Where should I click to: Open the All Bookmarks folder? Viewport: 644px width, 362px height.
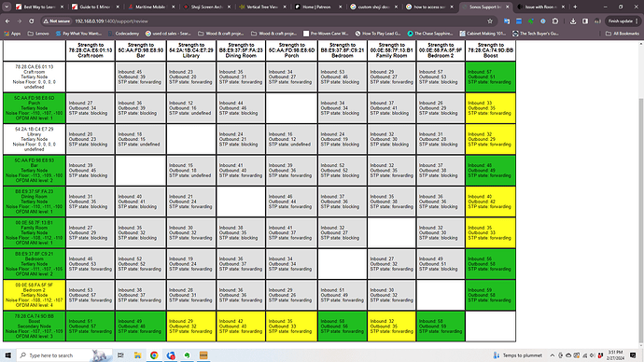point(623,34)
